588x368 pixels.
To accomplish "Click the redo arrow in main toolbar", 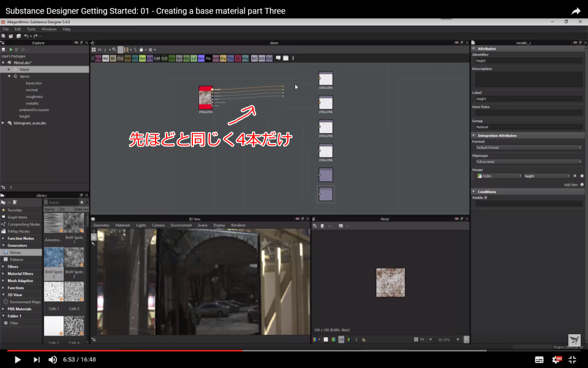I will 36,36.
